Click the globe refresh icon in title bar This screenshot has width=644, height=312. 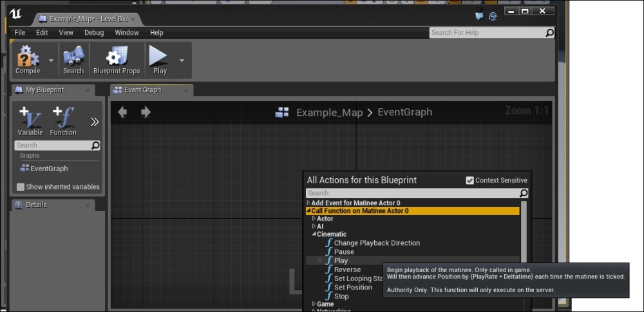coord(493,17)
